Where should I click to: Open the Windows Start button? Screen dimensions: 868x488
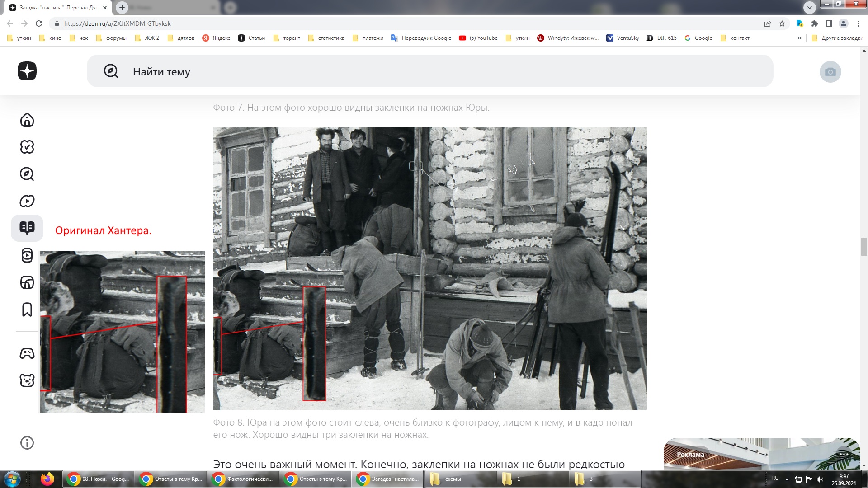(x=12, y=479)
